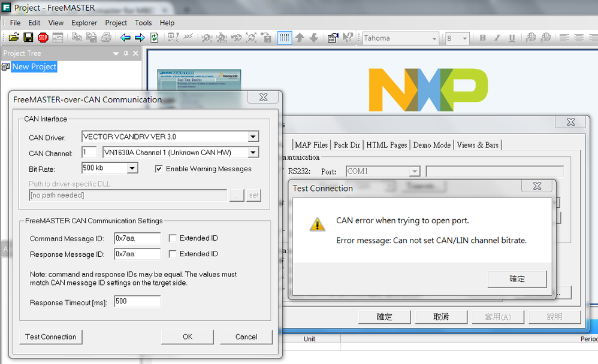Click the move up arrow icon
This screenshot has width=598, height=364.
300,37
